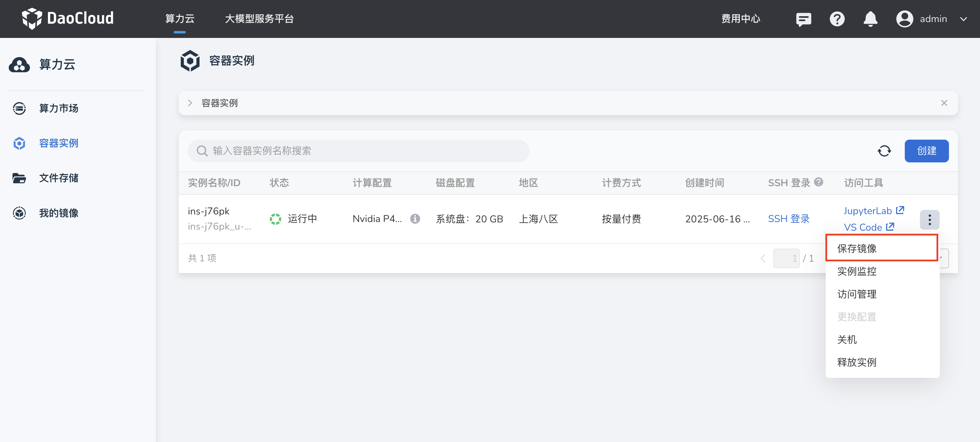Click the help question mark icon

[x=836, y=19]
